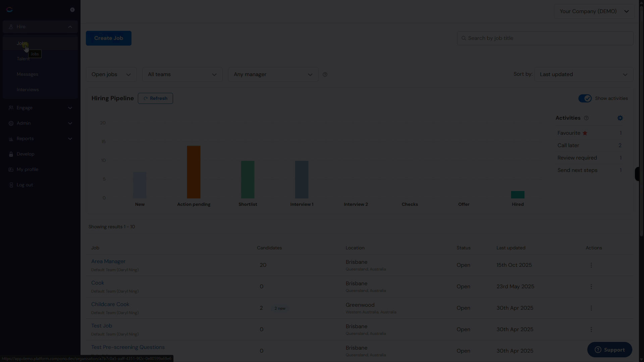Click the green Shortlist bar
Screen dimensions: 644x362
pyautogui.click(x=248, y=180)
